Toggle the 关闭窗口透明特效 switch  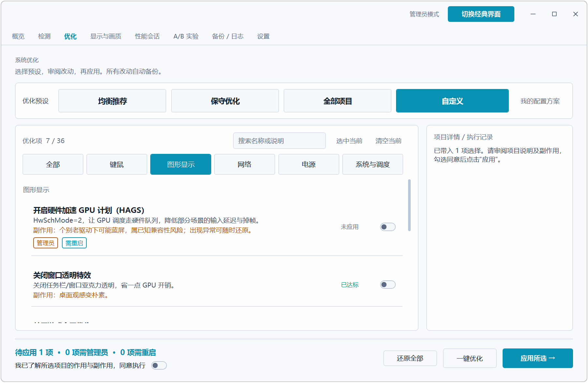click(x=388, y=285)
